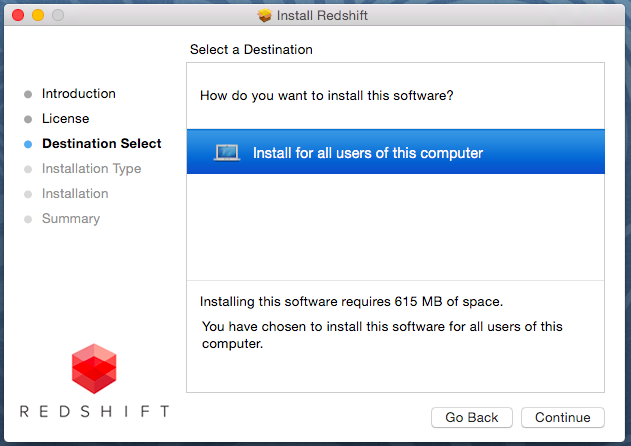Click the Installation Type step label
631x446 pixels.
point(91,168)
